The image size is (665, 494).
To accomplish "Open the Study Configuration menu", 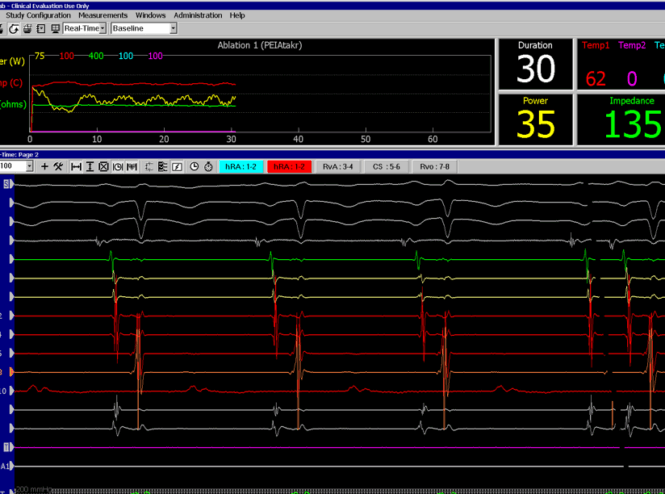I will (x=37, y=16).
